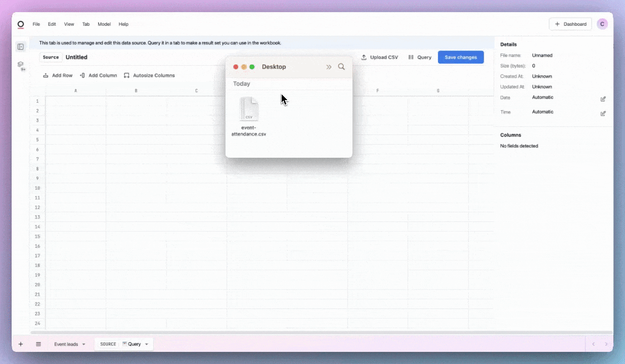This screenshot has height=364, width=625.
Task: Select the event-attendance.csv file thumbnail
Action: [249, 108]
